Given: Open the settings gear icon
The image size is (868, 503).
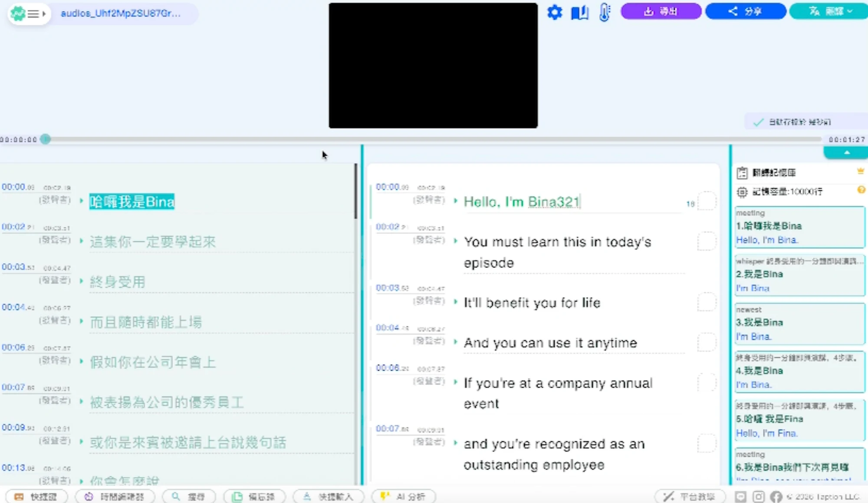Looking at the screenshot, I should click(x=555, y=12).
